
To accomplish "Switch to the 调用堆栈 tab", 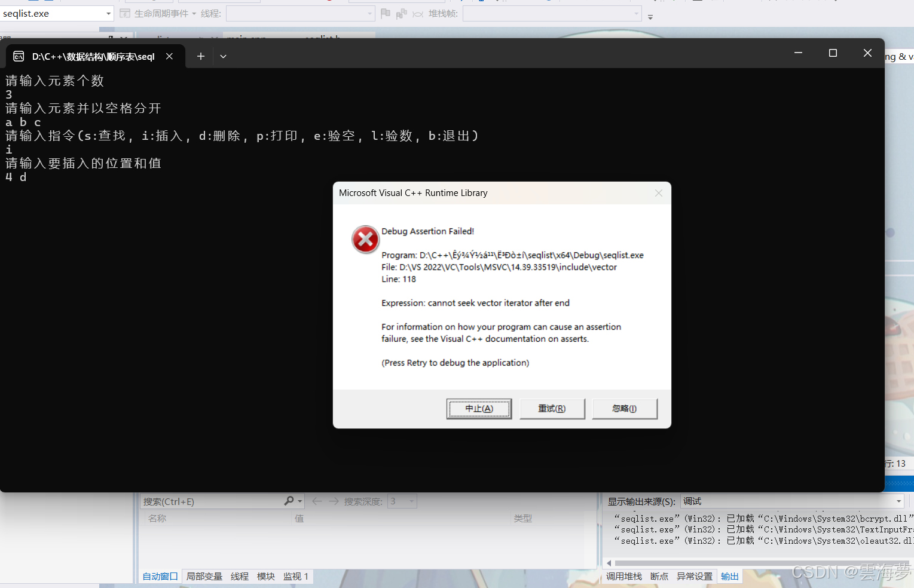I will click(623, 576).
